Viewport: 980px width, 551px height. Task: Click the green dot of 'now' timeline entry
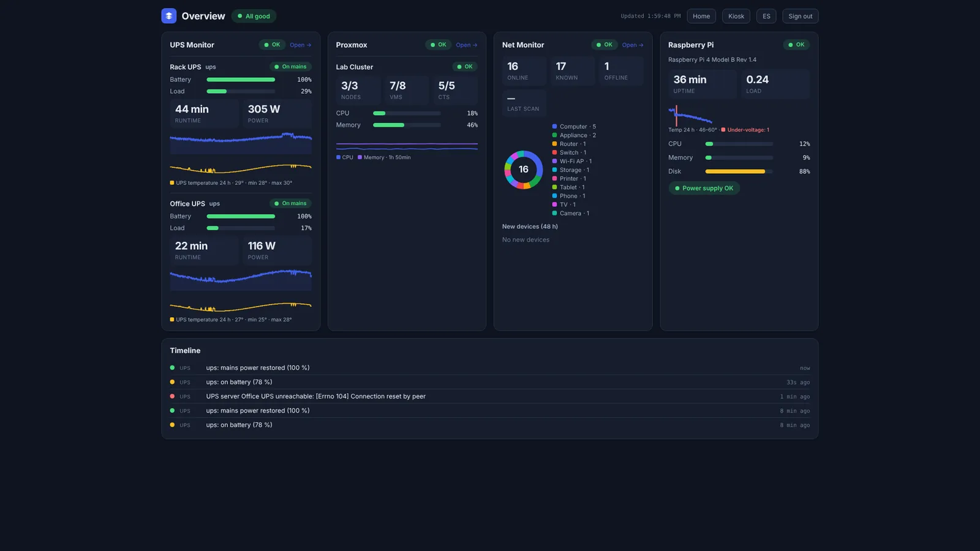[x=172, y=368]
